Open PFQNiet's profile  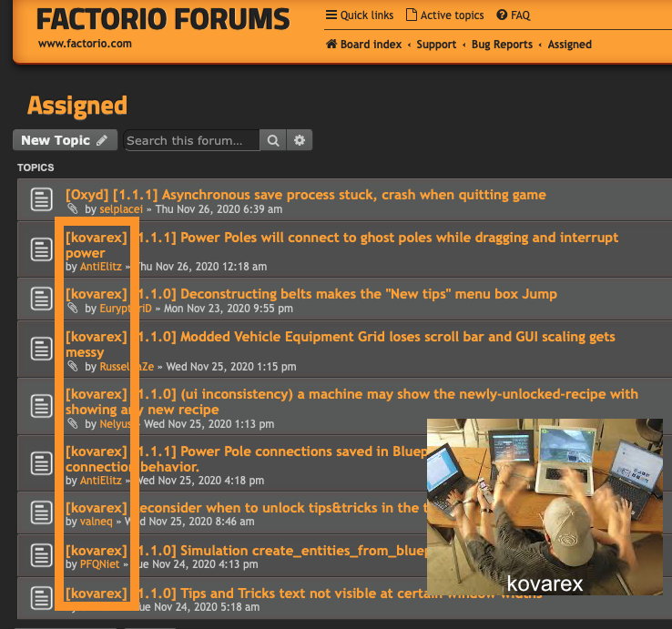pyautogui.click(x=99, y=564)
